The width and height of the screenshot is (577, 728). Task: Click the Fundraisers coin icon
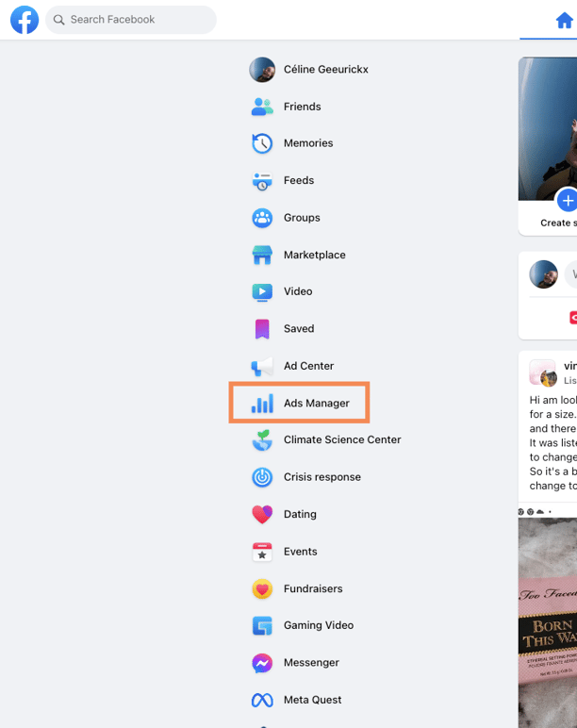tap(262, 588)
